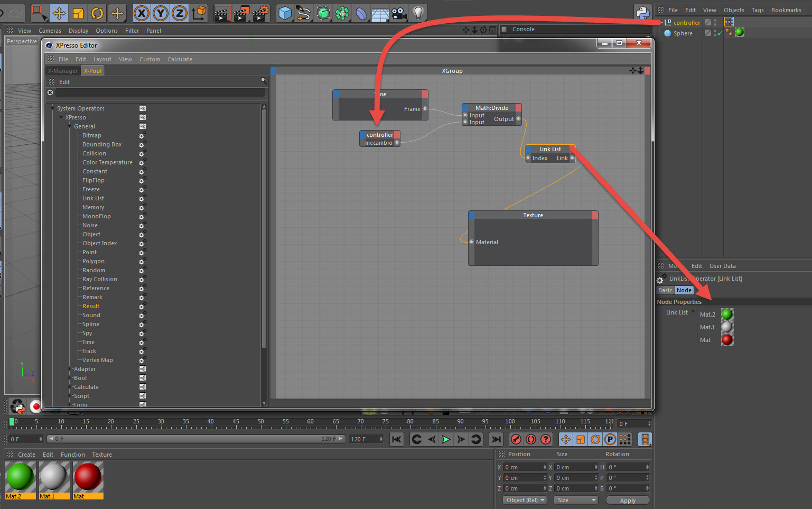Open the spline pen tool

(x=304, y=13)
